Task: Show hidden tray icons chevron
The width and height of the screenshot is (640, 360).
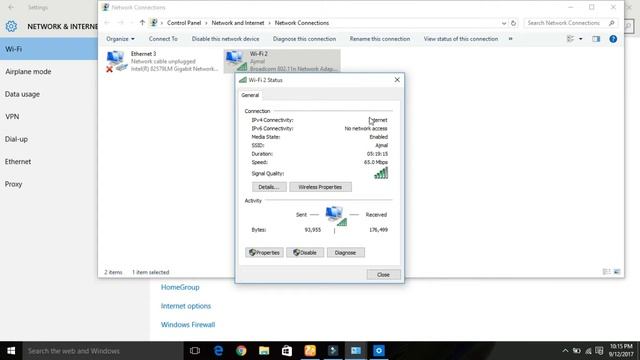Action: click(565, 351)
